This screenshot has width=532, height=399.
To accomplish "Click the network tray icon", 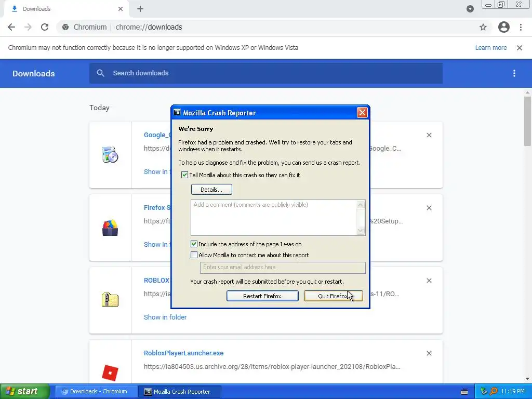I will [x=484, y=392].
